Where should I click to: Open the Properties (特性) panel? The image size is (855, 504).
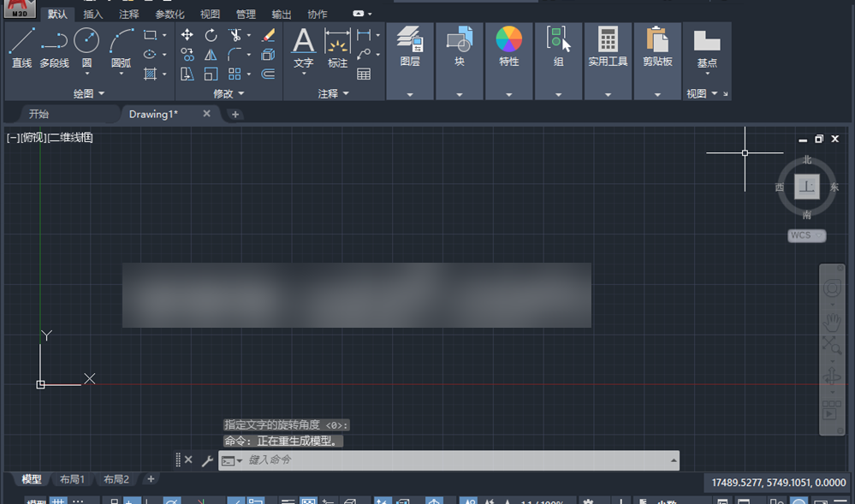508,61
